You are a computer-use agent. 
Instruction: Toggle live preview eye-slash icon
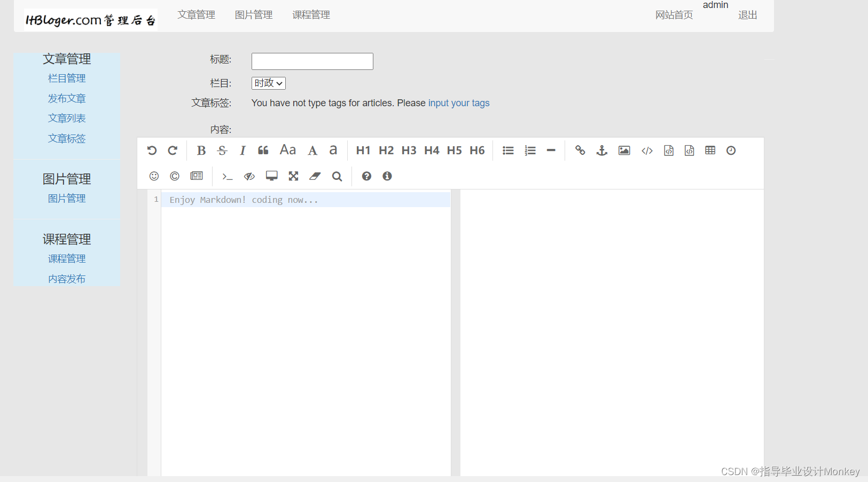[x=249, y=176]
